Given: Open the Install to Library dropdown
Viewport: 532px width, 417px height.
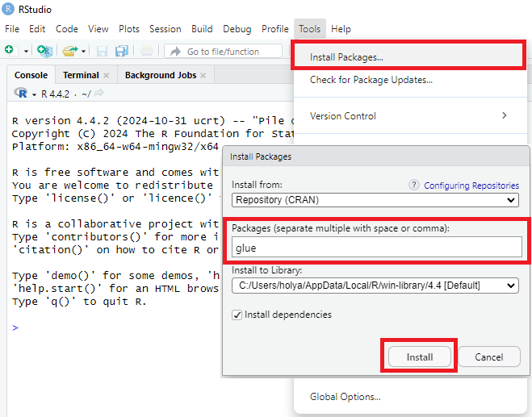Looking at the screenshot, I should (375, 286).
